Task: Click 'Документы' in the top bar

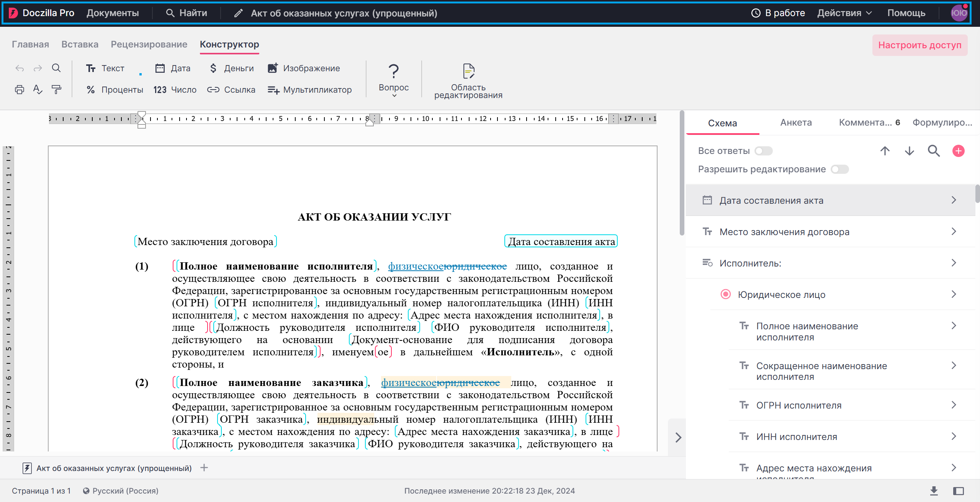Action: (113, 13)
